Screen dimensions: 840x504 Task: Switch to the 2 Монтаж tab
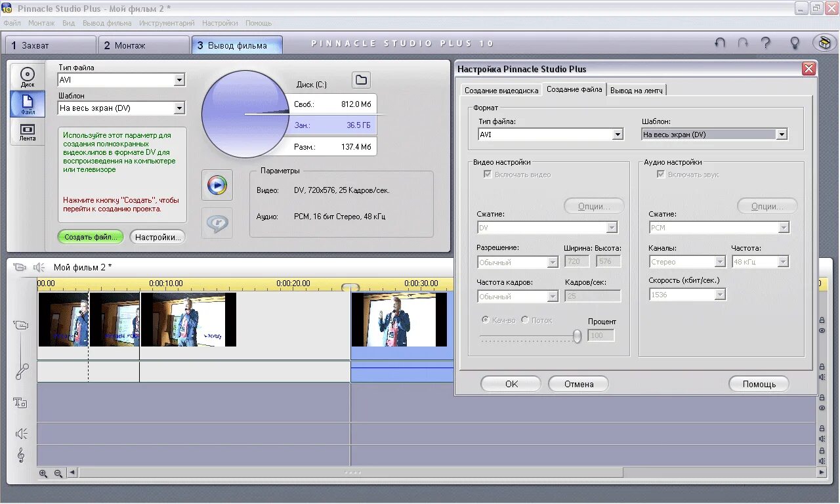[144, 45]
